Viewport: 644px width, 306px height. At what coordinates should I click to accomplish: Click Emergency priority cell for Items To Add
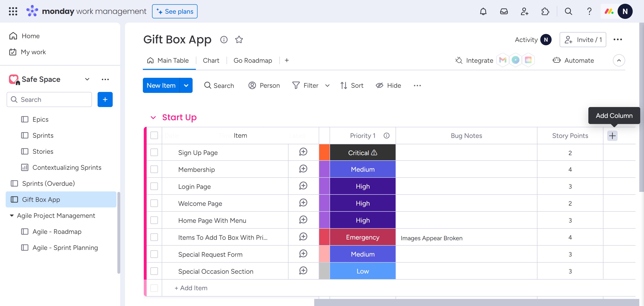coord(363,237)
